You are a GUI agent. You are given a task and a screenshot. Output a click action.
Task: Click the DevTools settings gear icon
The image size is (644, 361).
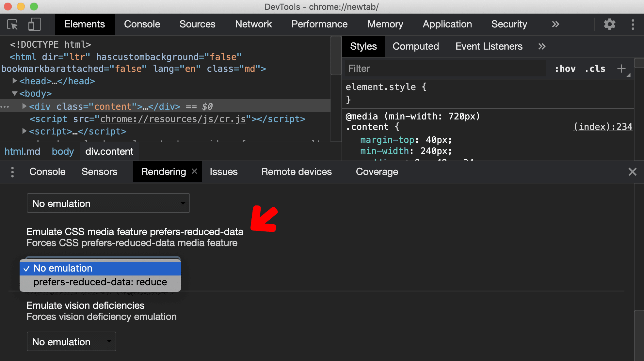coord(610,24)
